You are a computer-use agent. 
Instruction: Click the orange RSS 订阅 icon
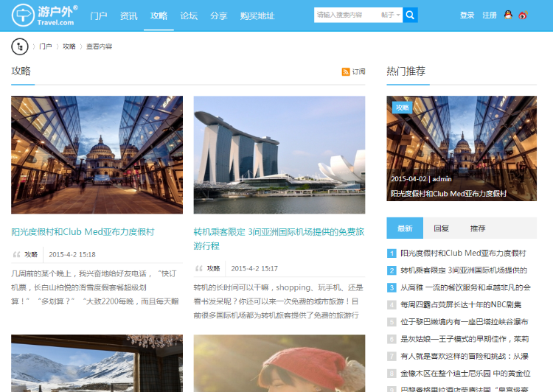346,72
